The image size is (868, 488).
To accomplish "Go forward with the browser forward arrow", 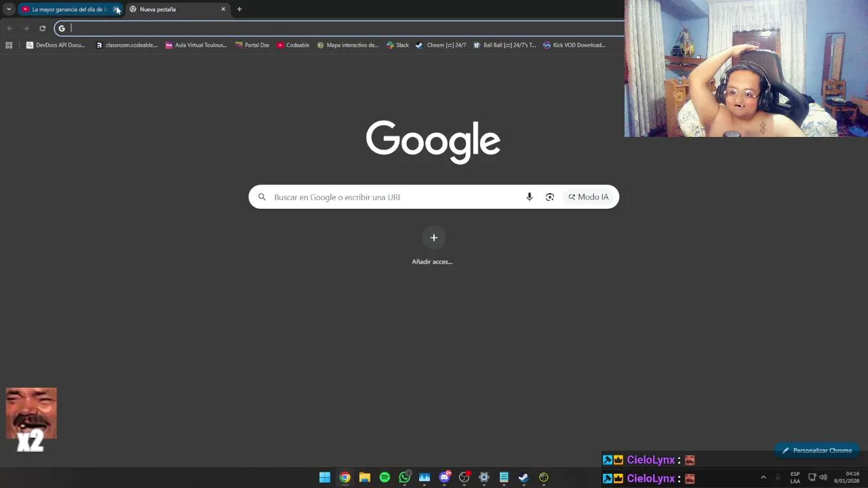I will point(26,28).
